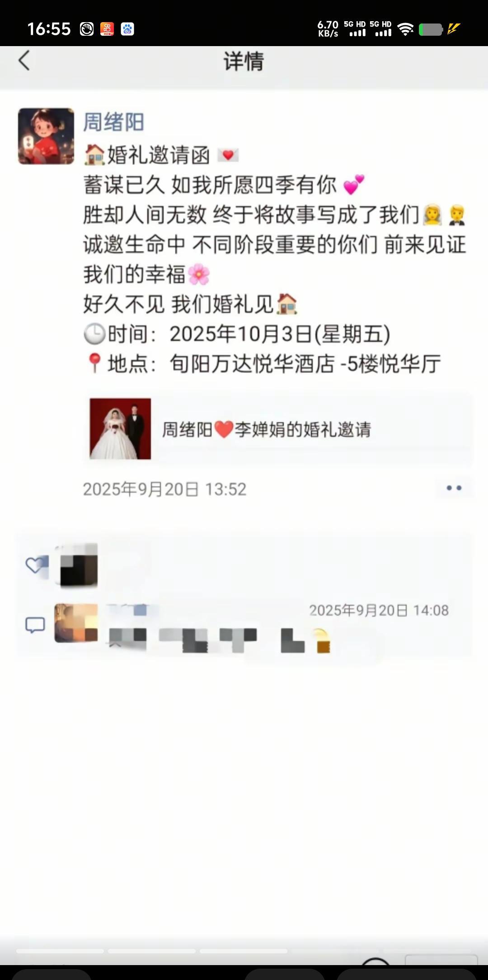Screen dimensions: 488x980
Task: Tap the comment bubble icon
Action: [35, 625]
